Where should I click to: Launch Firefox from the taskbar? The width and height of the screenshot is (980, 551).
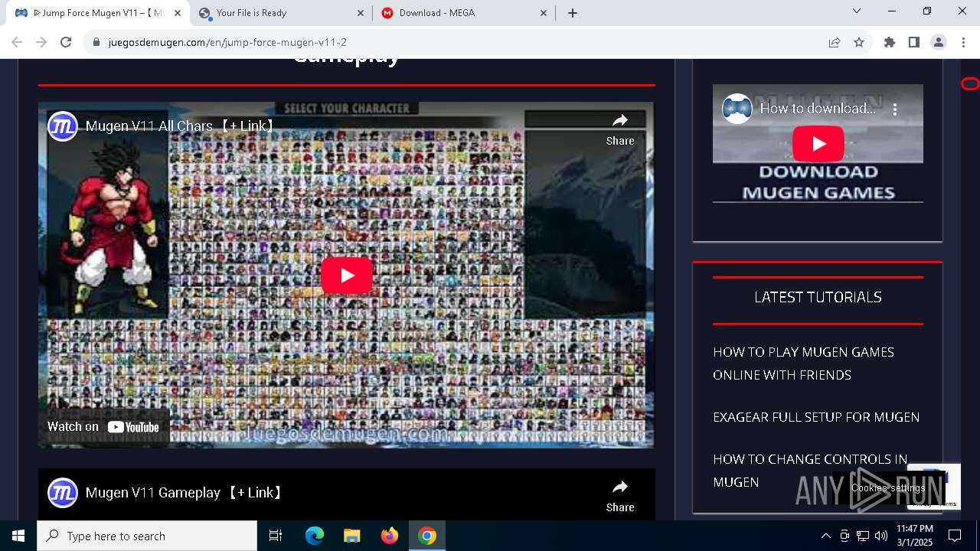coord(390,536)
